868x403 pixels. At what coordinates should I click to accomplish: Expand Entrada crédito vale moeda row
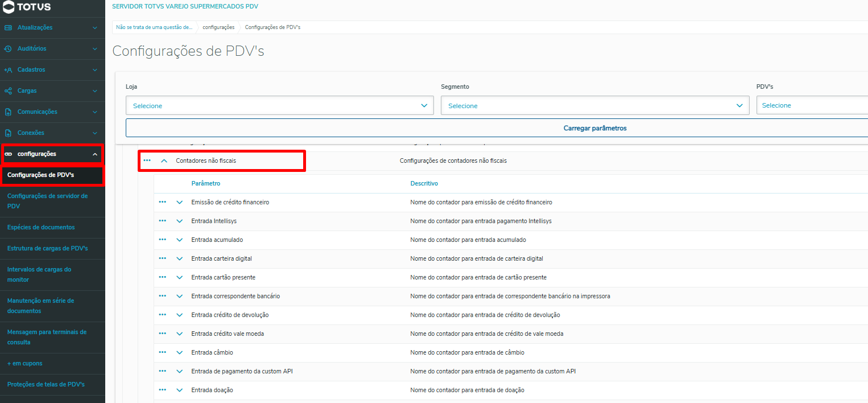(180, 334)
